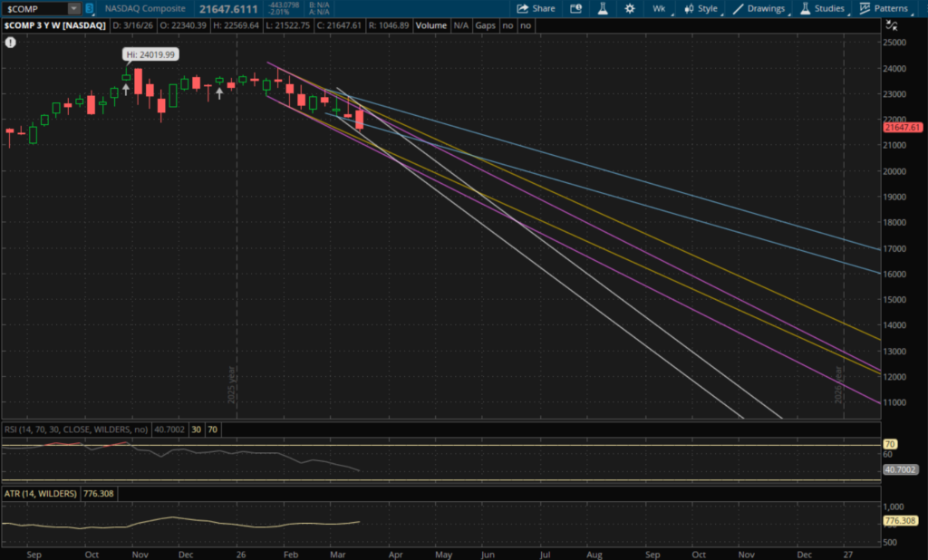Click the white up arrow marker near December

tap(219, 92)
